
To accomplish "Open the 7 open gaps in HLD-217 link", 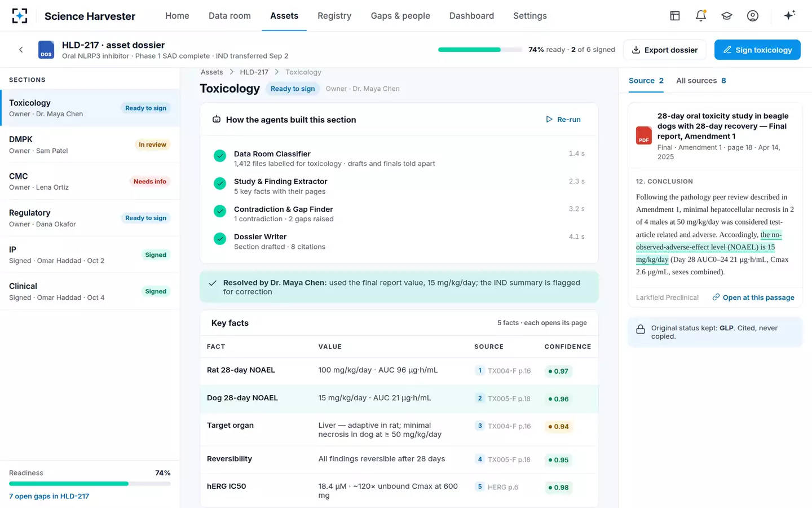I will 49,496.
